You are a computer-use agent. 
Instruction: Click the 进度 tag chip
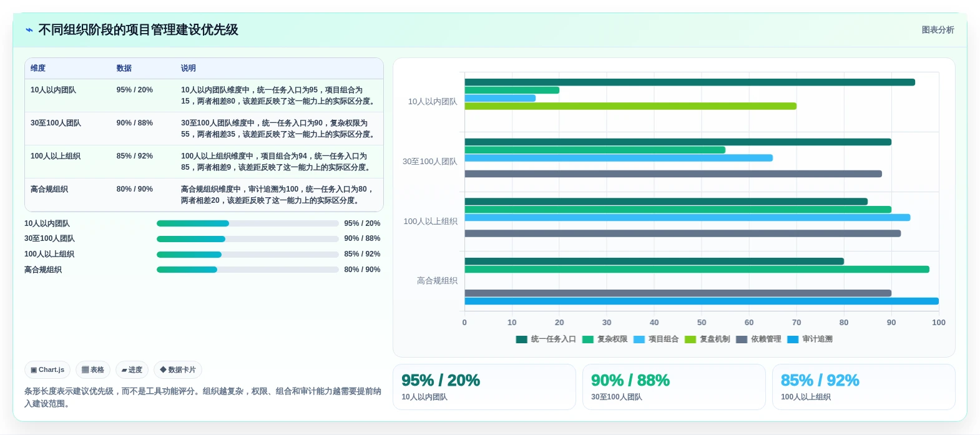(132, 369)
